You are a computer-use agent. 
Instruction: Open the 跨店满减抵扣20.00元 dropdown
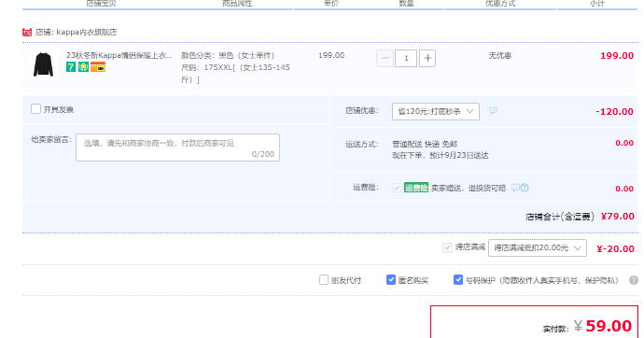[538, 248]
